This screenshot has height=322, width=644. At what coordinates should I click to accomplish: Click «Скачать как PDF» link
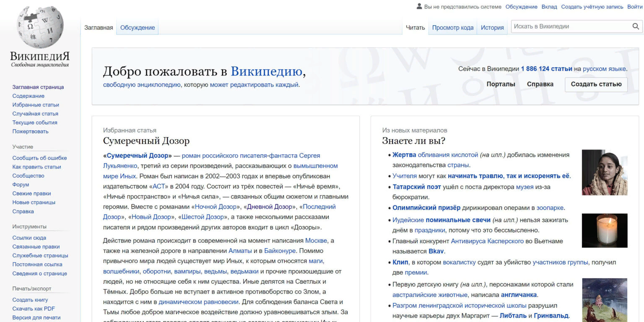[34, 309]
